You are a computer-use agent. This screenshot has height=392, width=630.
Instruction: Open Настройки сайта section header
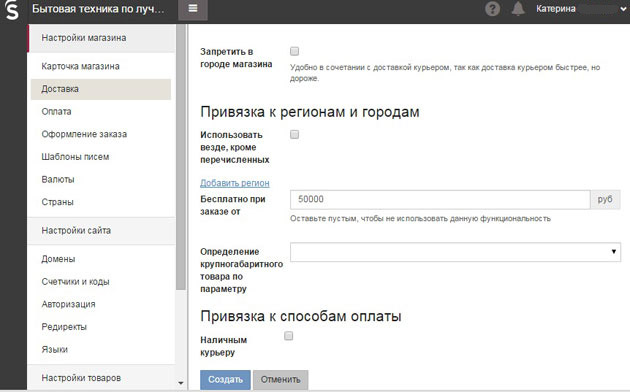click(x=101, y=231)
